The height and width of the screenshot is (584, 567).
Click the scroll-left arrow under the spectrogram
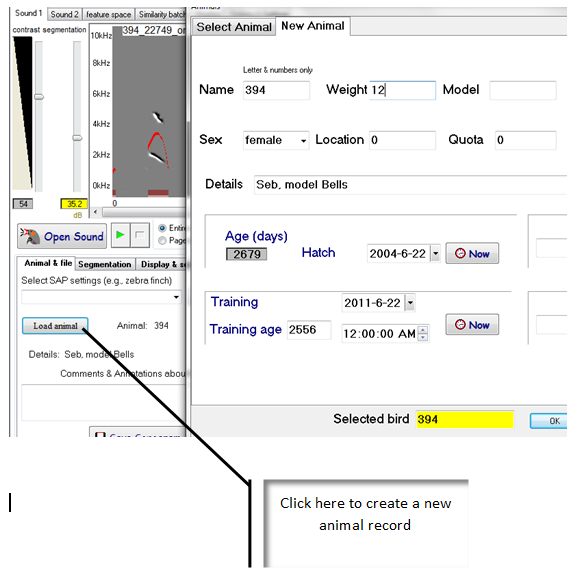coord(96,212)
